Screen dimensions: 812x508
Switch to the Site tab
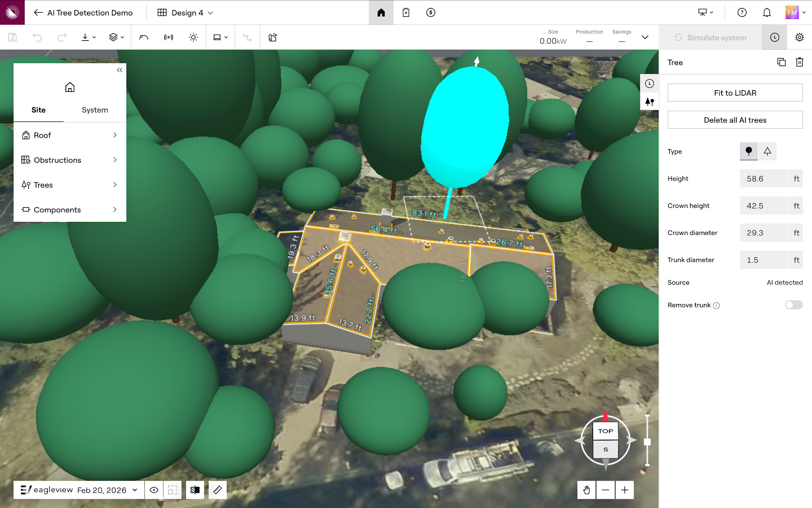pyautogui.click(x=38, y=110)
